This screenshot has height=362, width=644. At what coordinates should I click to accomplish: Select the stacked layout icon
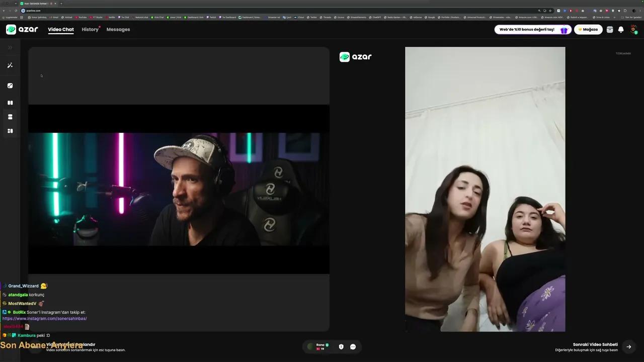pos(10,117)
